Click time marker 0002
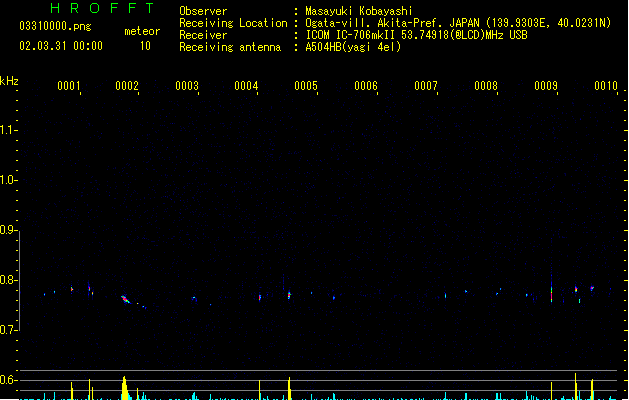Viewport: 629px width, 400px height. (x=127, y=85)
